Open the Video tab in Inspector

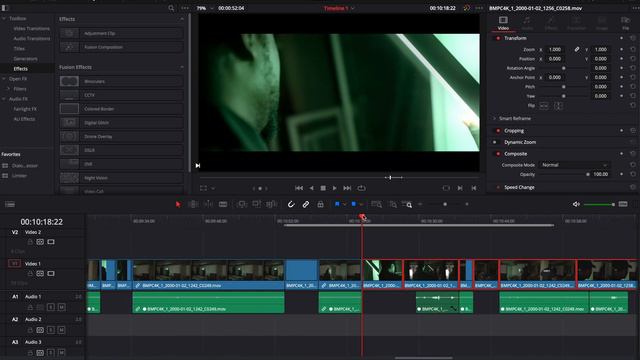(x=503, y=23)
